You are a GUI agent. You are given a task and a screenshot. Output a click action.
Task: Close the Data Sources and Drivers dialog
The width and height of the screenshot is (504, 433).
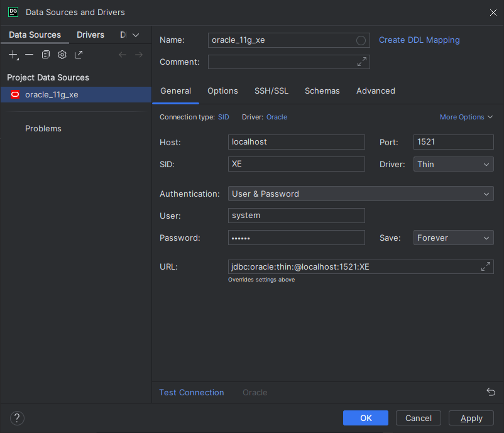tap(493, 13)
